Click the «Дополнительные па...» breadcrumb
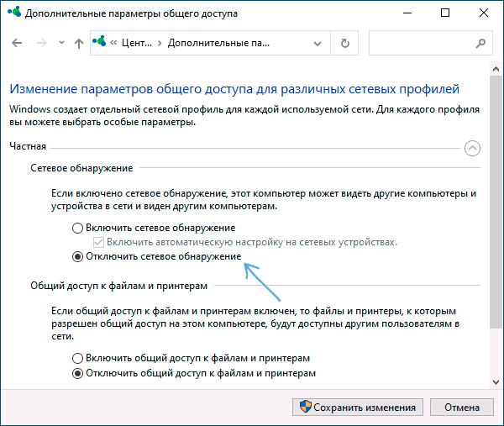Image resolution: width=504 pixels, height=426 pixels. pos(218,43)
